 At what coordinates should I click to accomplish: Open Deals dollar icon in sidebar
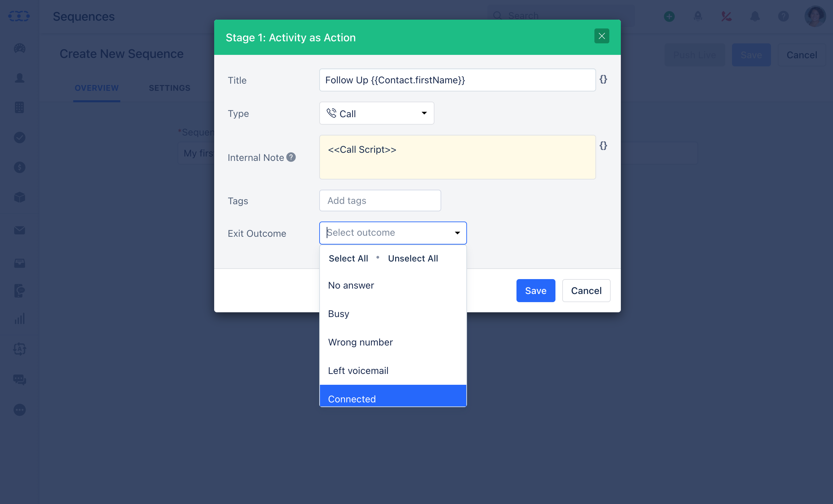point(19,167)
